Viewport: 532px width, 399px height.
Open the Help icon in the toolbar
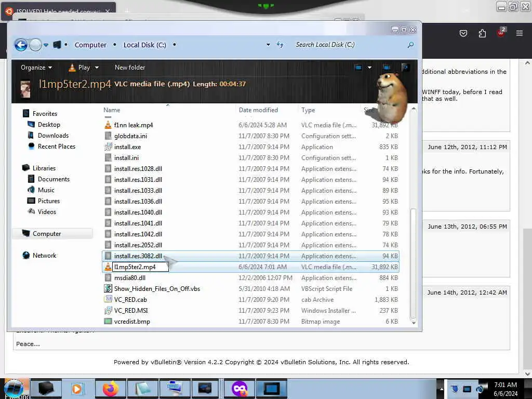pyautogui.click(x=405, y=67)
